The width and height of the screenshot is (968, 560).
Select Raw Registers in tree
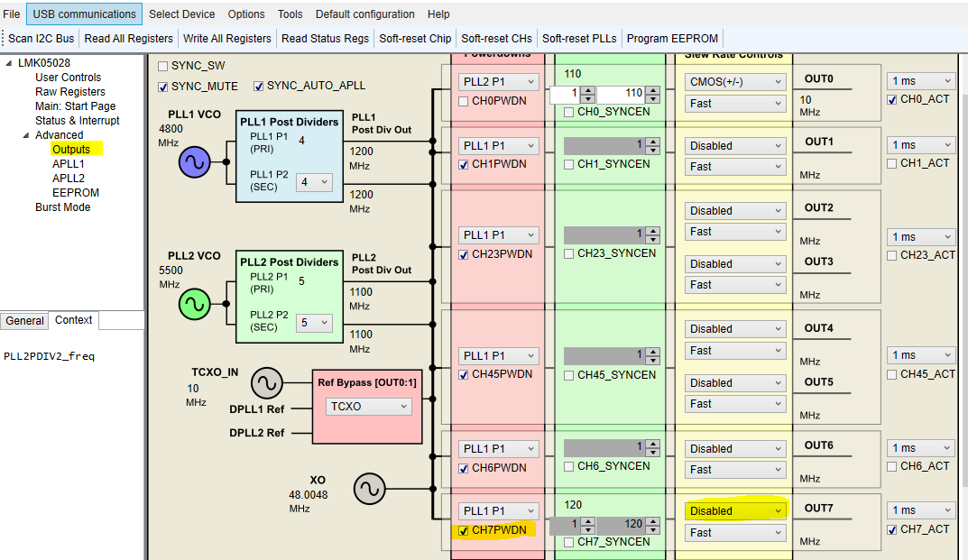[x=69, y=91]
